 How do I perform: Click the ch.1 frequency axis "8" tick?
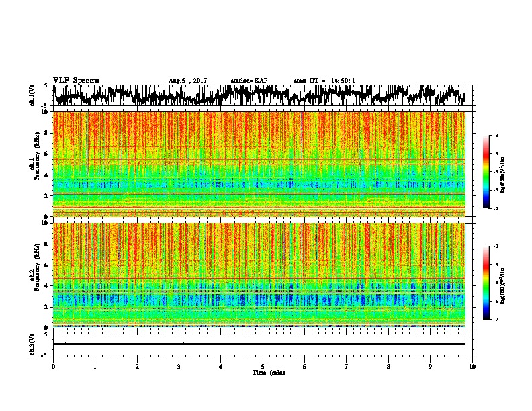pos(47,133)
